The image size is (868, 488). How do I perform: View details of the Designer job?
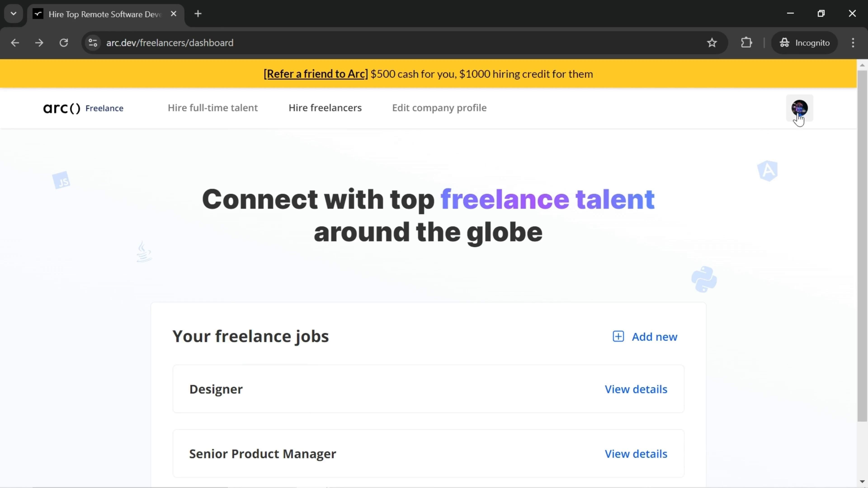pos(635,389)
